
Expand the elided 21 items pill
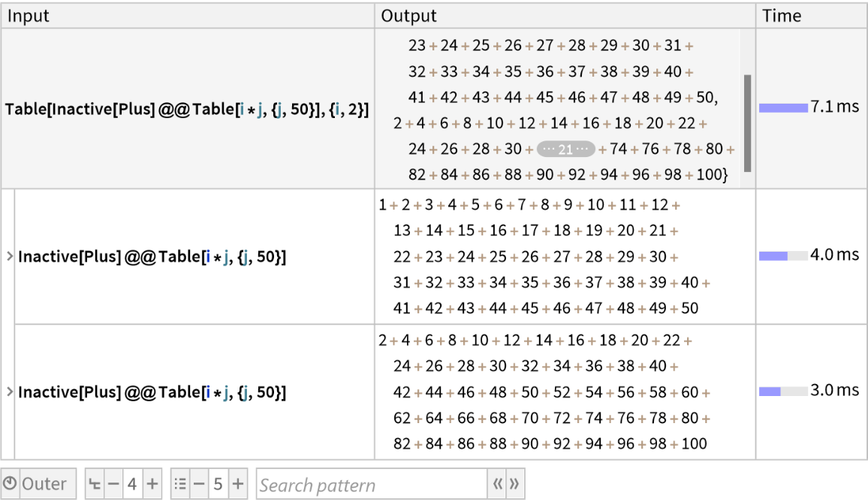click(x=565, y=150)
